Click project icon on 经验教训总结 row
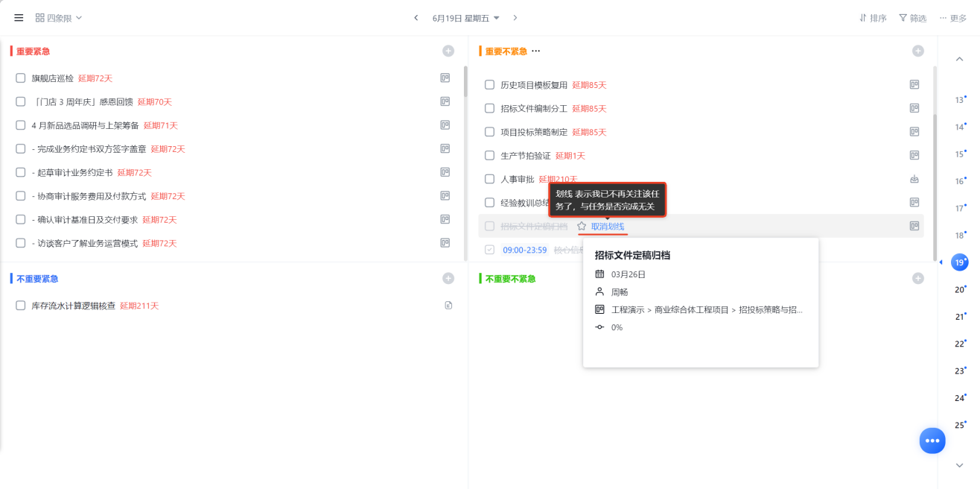The image size is (980, 489). 914,202
